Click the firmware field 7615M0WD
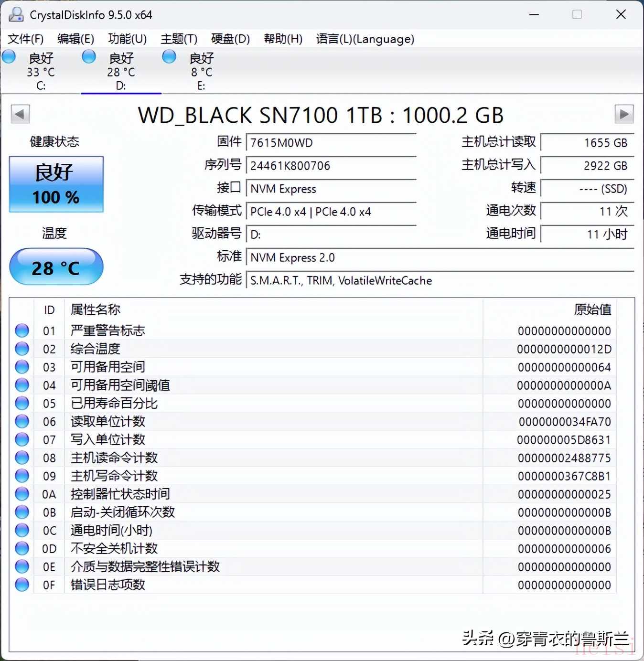Image resolution: width=644 pixels, height=661 pixels. point(331,143)
